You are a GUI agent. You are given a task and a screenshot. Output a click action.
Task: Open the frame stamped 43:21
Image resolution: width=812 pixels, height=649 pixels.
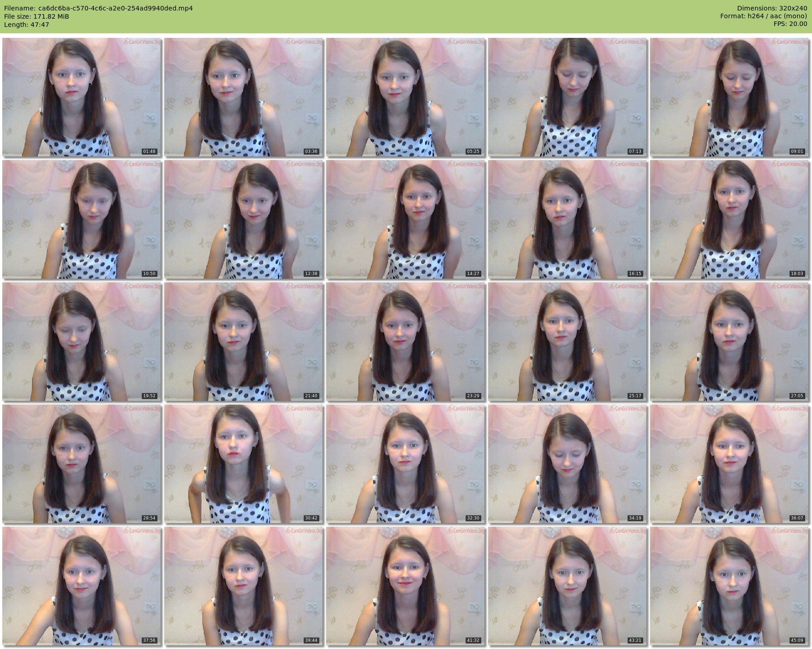[x=567, y=586]
